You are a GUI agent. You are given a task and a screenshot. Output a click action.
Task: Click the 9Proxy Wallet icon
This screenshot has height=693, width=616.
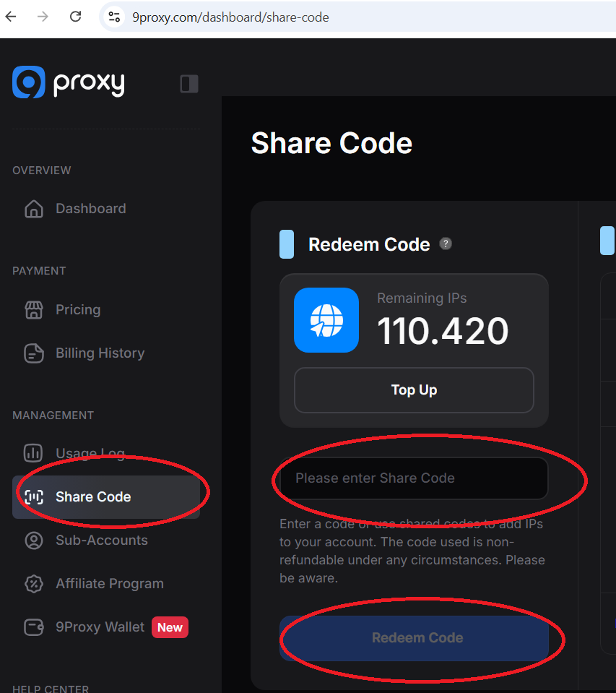[33, 627]
